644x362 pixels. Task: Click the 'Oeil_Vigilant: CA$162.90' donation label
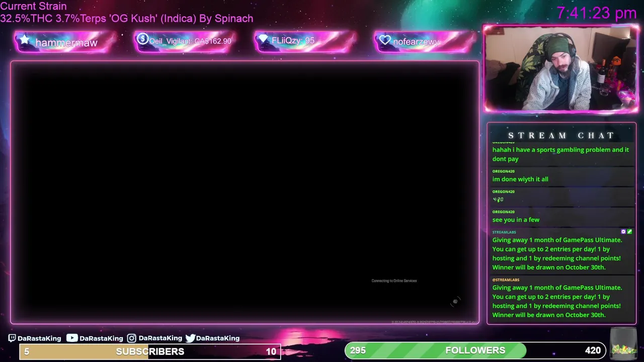190,41
